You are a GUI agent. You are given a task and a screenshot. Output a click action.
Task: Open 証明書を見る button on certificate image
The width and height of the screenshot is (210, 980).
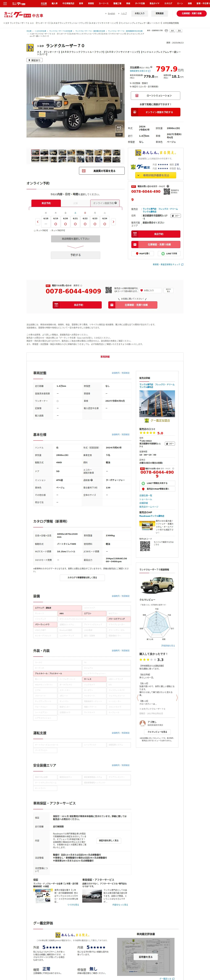click(145, 957)
